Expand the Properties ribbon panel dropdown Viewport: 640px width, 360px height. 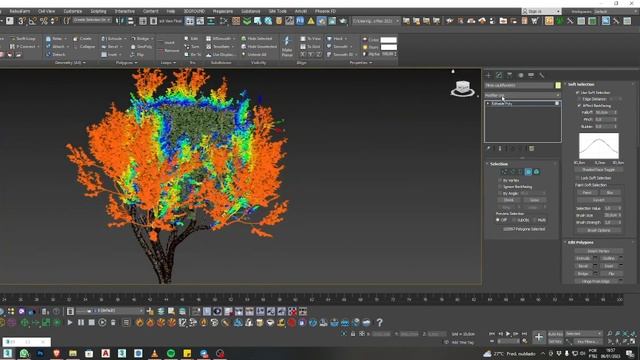tap(361, 63)
